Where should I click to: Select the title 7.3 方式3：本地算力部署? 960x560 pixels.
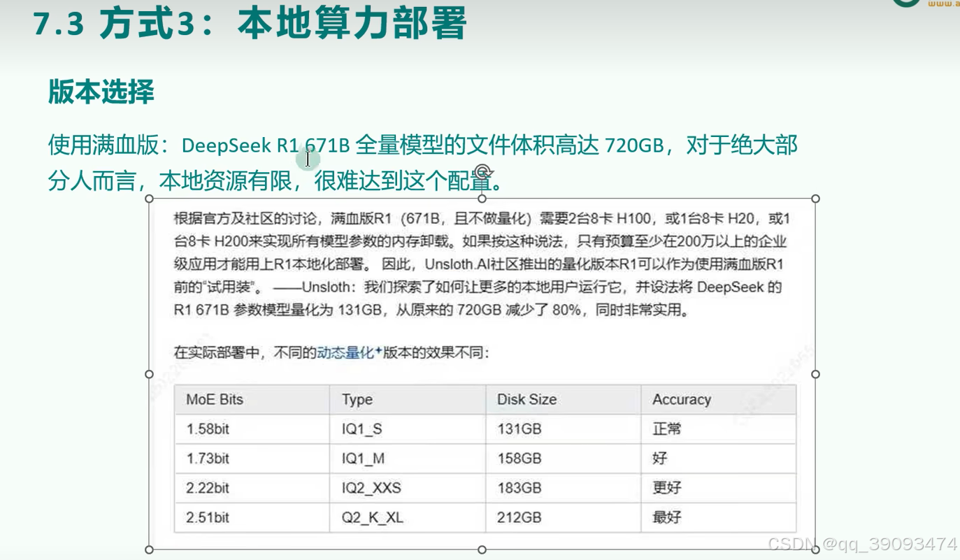point(250,24)
